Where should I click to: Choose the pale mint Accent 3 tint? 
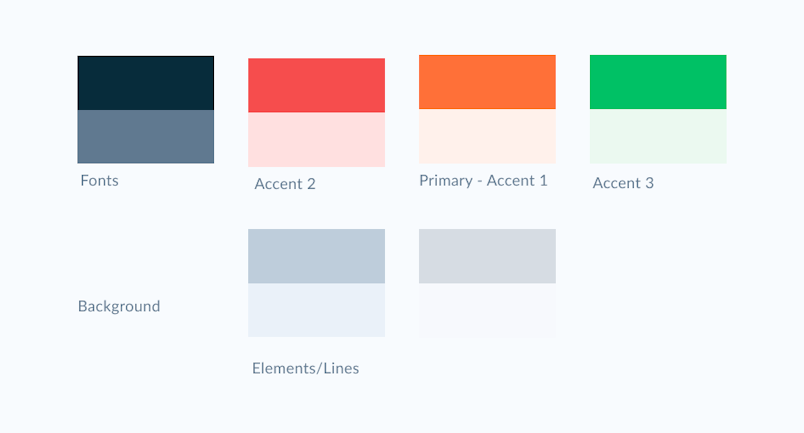click(658, 136)
